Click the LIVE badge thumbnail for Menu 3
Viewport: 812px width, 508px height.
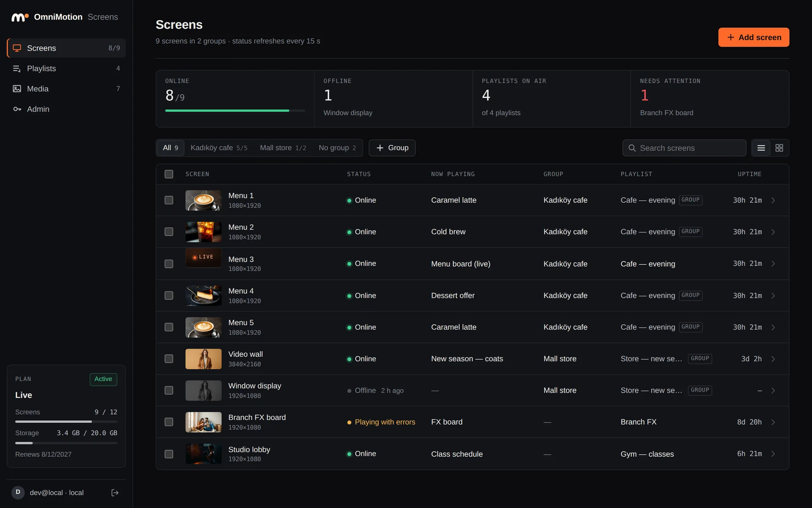pyautogui.click(x=203, y=257)
